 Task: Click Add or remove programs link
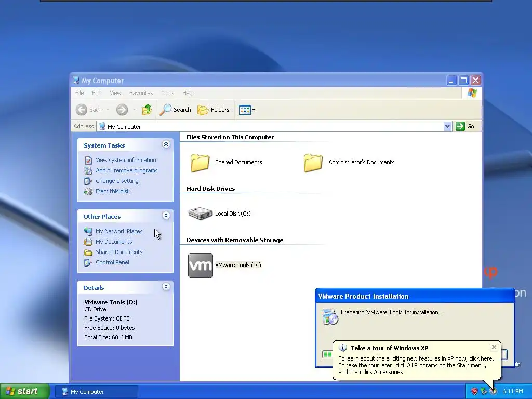pos(127,170)
